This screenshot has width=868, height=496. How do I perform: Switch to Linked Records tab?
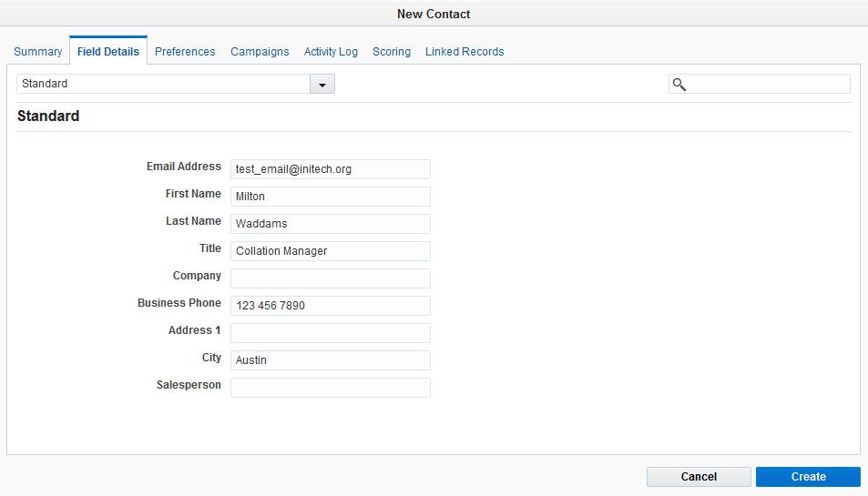[465, 52]
